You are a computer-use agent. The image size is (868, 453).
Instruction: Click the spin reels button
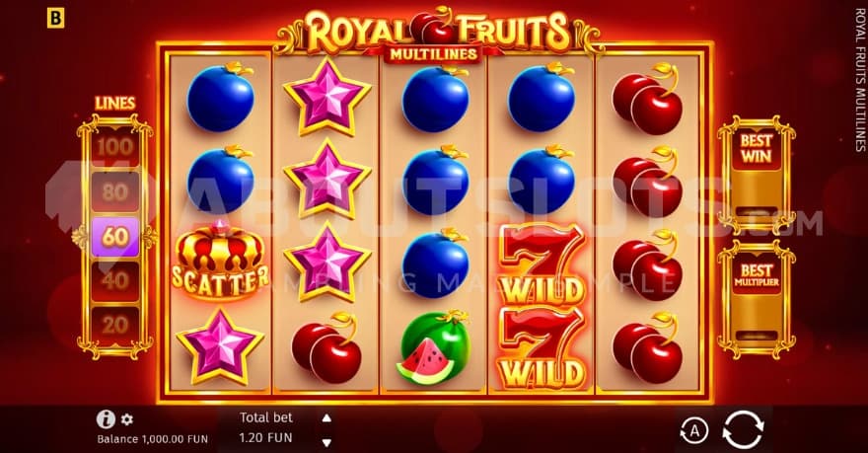coord(743,428)
